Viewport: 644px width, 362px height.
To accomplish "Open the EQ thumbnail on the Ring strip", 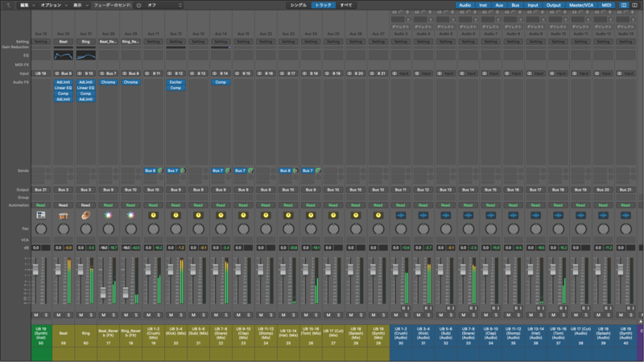I will tap(86, 56).
